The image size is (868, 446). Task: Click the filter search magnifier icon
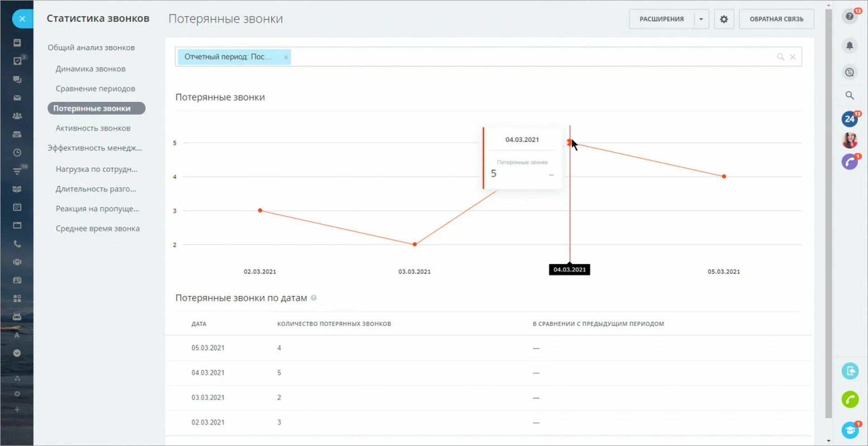(780, 57)
